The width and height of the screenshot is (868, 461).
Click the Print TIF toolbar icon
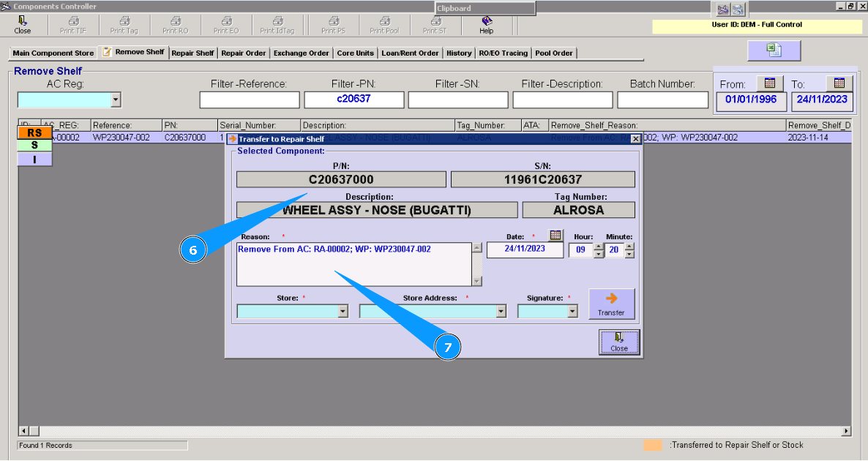(73, 25)
